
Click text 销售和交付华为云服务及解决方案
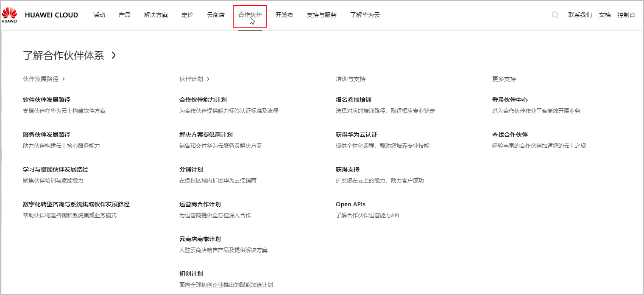pyautogui.click(x=220, y=146)
